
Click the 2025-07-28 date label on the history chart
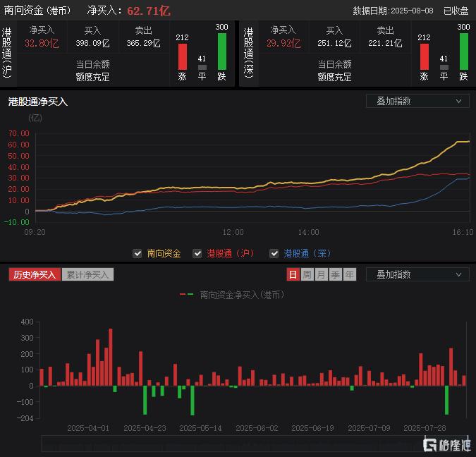425,428
